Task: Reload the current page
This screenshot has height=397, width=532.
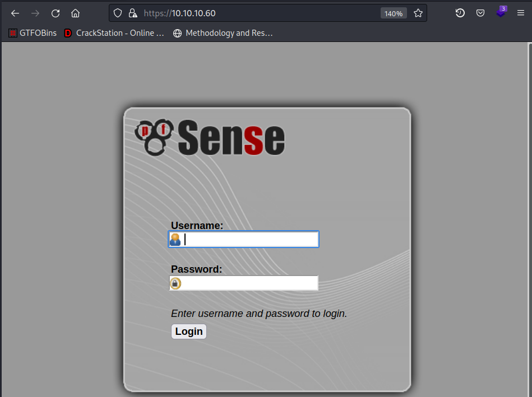Action: coord(55,13)
